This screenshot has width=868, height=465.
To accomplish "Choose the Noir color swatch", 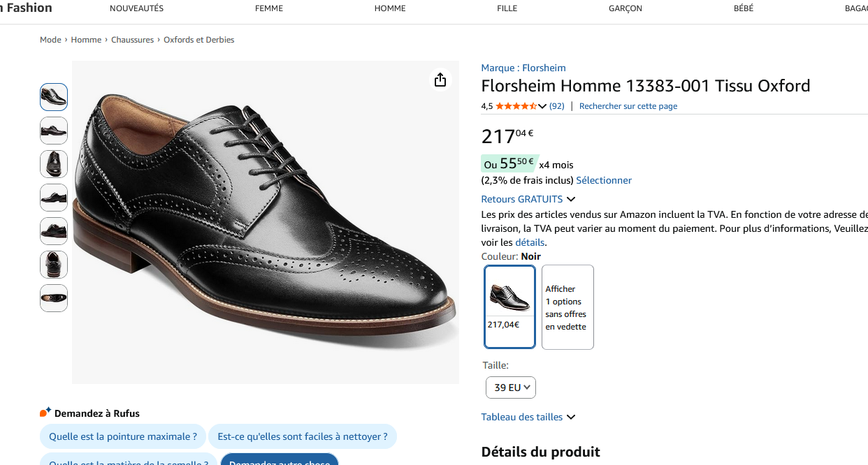I will click(509, 307).
